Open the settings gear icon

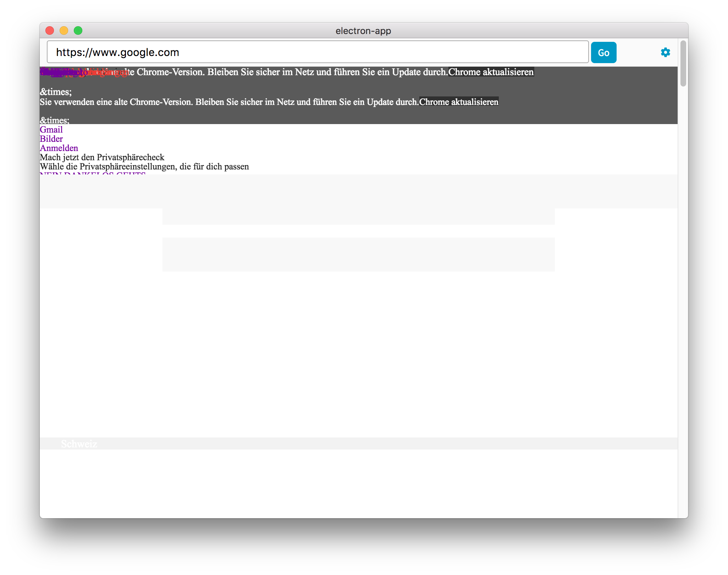[665, 52]
